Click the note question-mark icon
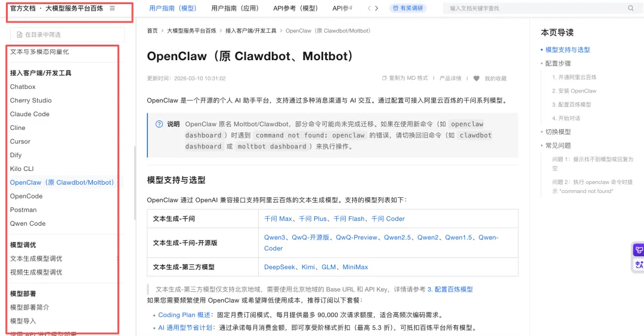644x336 pixels. 159,124
